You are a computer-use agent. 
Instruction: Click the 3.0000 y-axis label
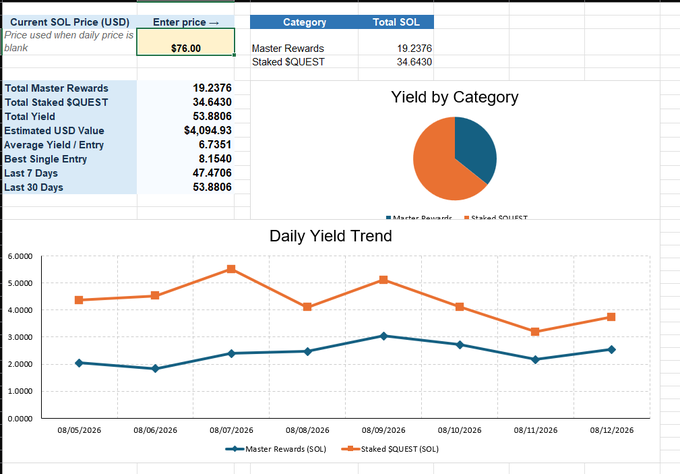click(20, 337)
